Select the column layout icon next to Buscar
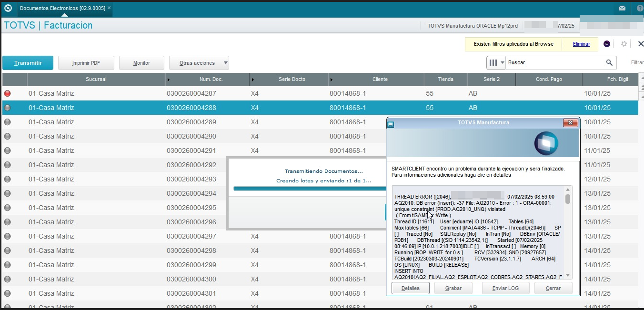This screenshot has width=644, height=310. click(494, 62)
